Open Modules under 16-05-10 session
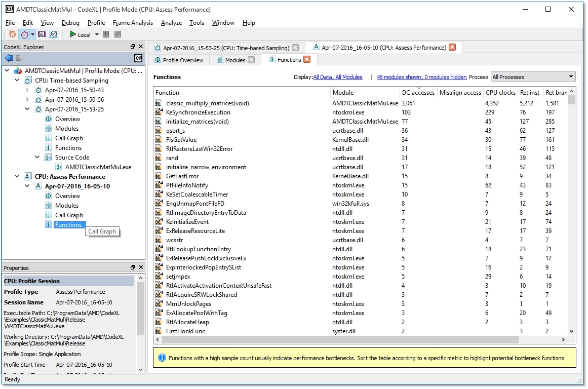The image size is (588, 389). coord(67,206)
